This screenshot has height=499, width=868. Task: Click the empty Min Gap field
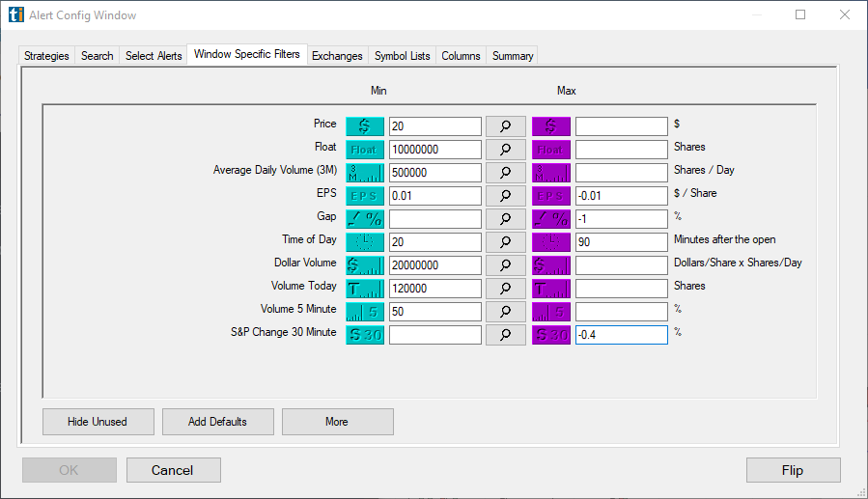(x=435, y=219)
